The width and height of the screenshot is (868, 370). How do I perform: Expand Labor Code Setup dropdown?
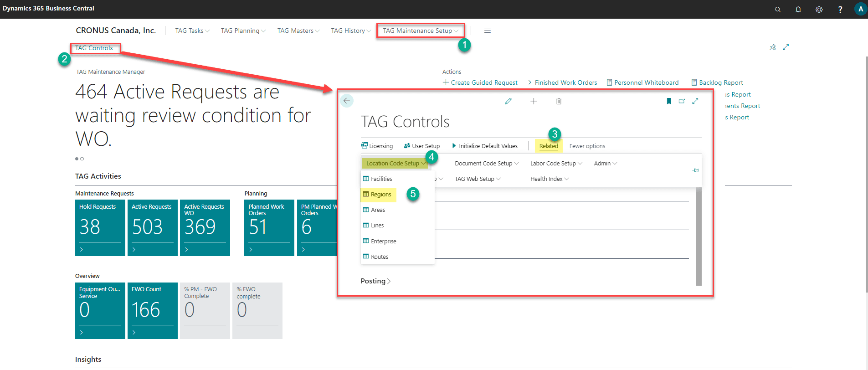pos(556,163)
